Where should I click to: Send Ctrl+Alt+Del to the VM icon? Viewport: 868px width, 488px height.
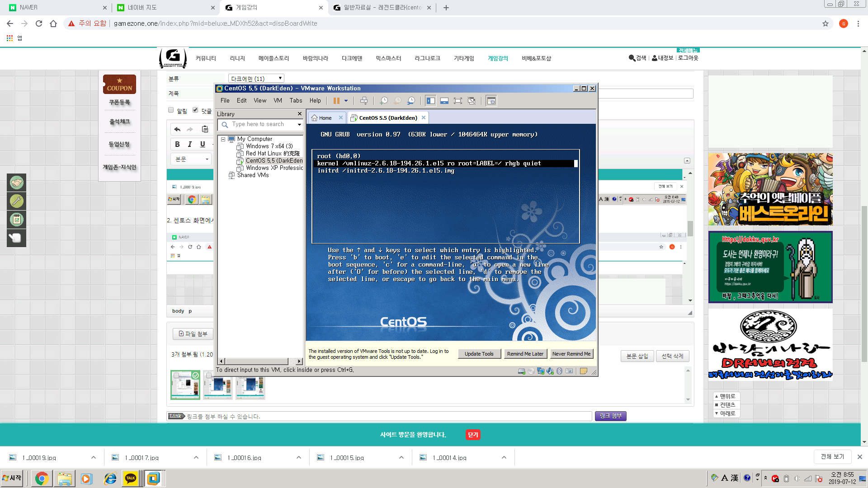pyautogui.click(x=364, y=101)
